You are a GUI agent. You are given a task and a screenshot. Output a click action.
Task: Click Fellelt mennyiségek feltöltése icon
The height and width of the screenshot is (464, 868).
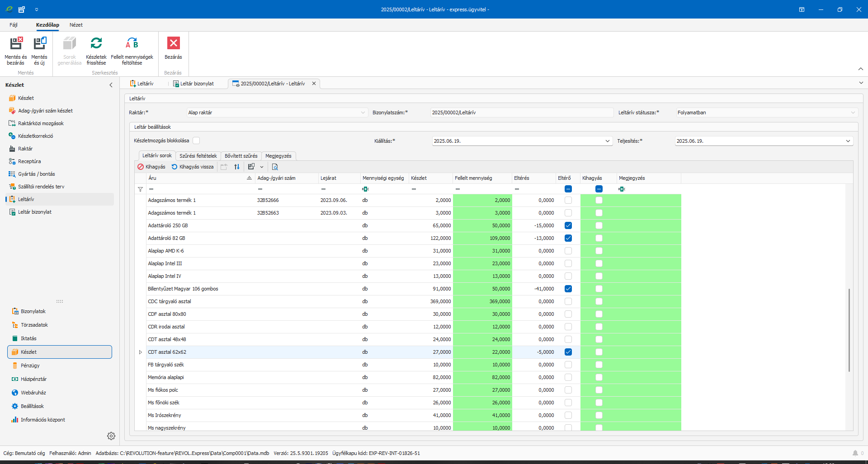pos(132,44)
